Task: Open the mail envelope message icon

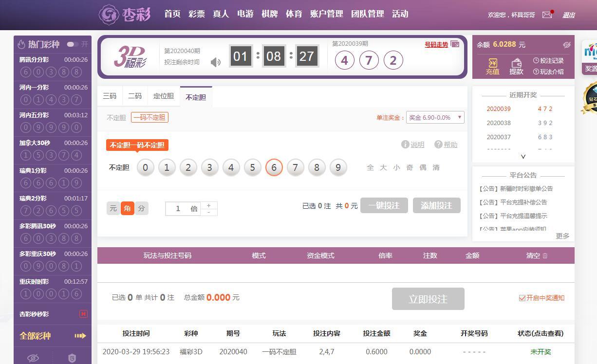Action: [547, 15]
